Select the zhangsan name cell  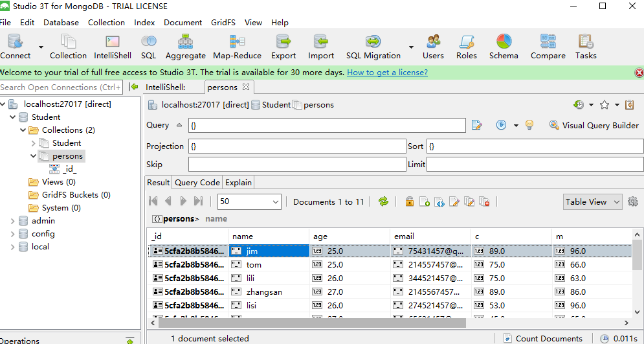(x=269, y=292)
